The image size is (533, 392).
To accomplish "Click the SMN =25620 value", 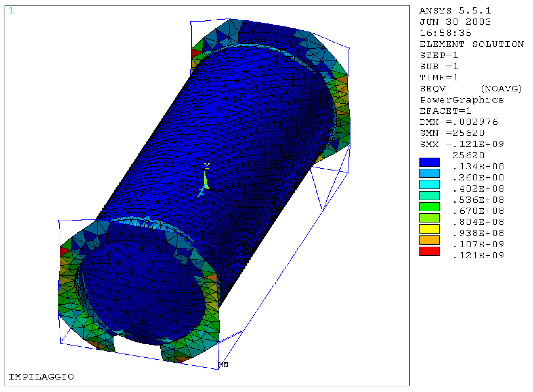I will [452, 133].
